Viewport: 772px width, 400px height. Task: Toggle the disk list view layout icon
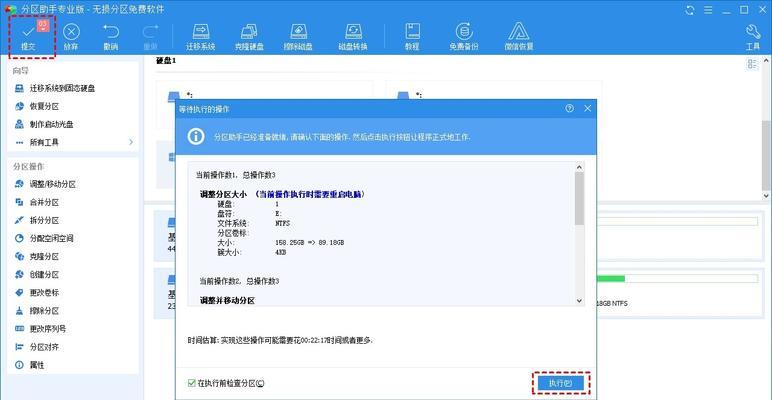pyautogui.click(x=752, y=64)
